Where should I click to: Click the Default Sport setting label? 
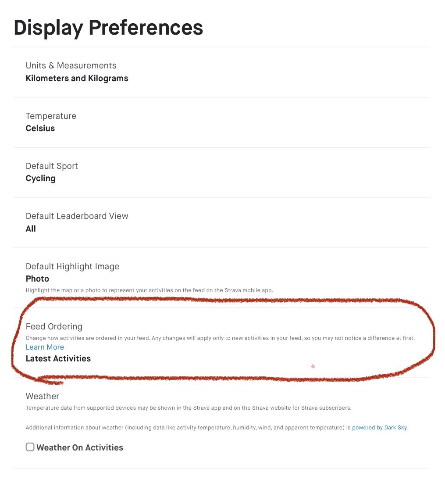coord(52,166)
